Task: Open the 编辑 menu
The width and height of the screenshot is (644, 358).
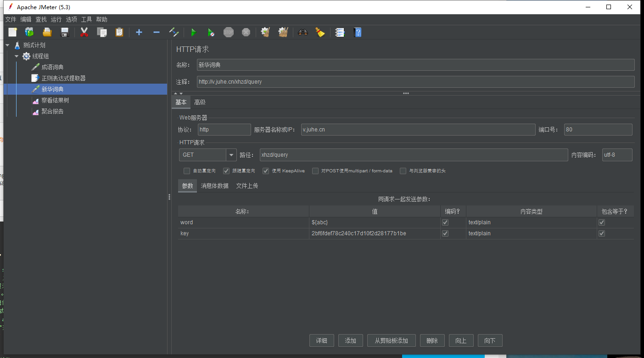Action: tap(26, 19)
